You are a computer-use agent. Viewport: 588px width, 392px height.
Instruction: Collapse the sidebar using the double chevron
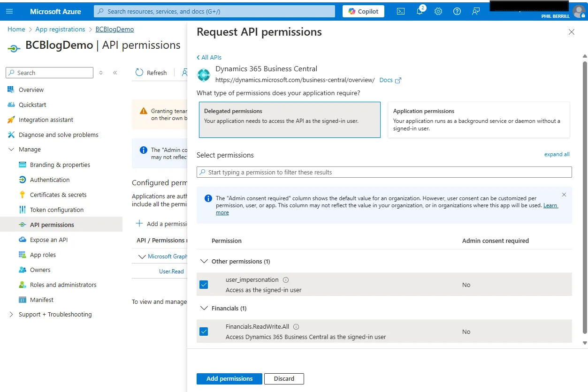point(115,73)
